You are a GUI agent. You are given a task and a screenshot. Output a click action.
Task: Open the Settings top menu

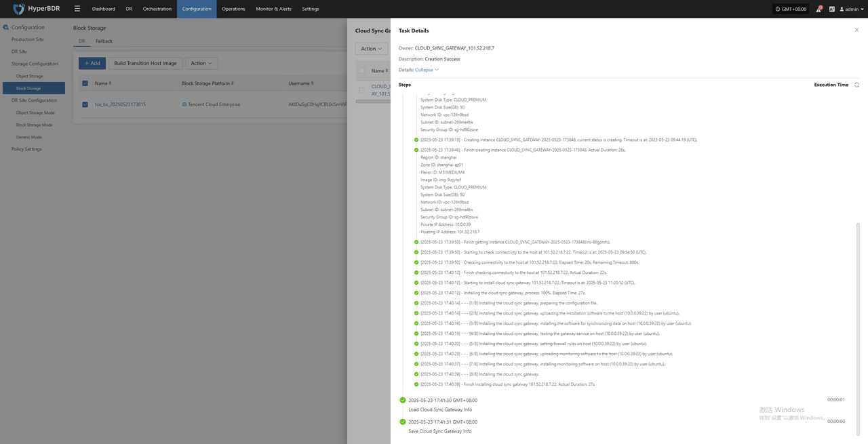[311, 9]
